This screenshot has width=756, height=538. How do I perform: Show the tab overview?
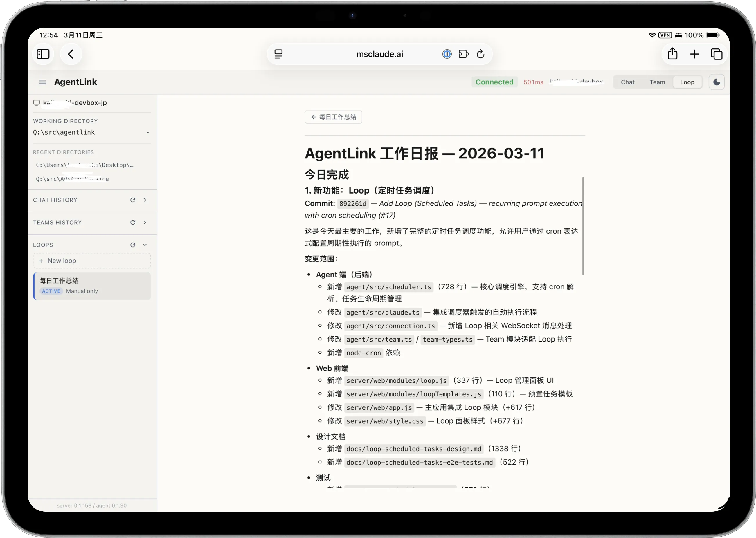717,54
